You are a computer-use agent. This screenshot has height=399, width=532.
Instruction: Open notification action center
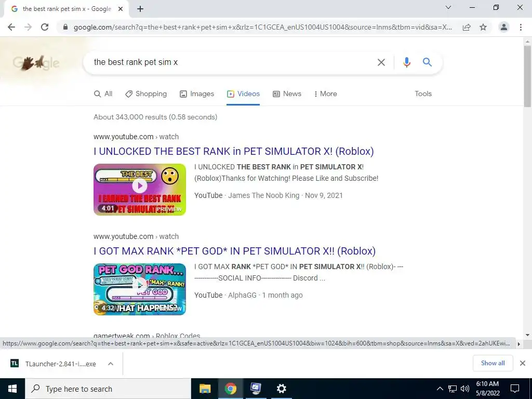click(515, 389)
